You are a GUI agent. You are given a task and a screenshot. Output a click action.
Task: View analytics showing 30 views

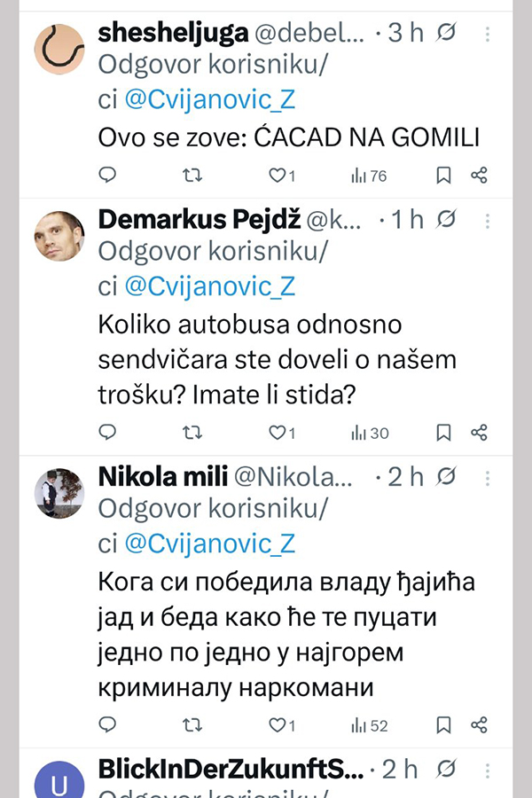[369, 432]
